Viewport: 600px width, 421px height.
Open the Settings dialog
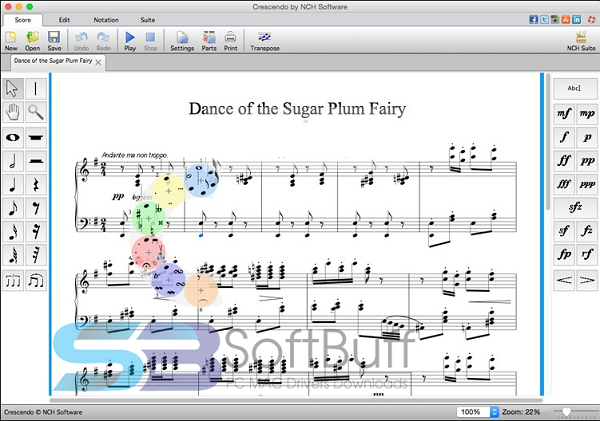tap(182, 41)
